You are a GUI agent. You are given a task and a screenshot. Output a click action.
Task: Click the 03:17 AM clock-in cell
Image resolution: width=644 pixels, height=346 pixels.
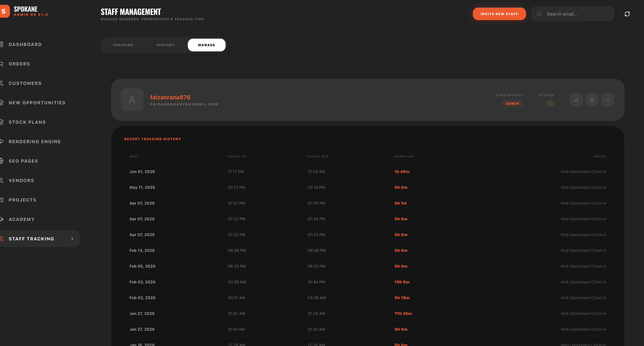tap(236, 298)
